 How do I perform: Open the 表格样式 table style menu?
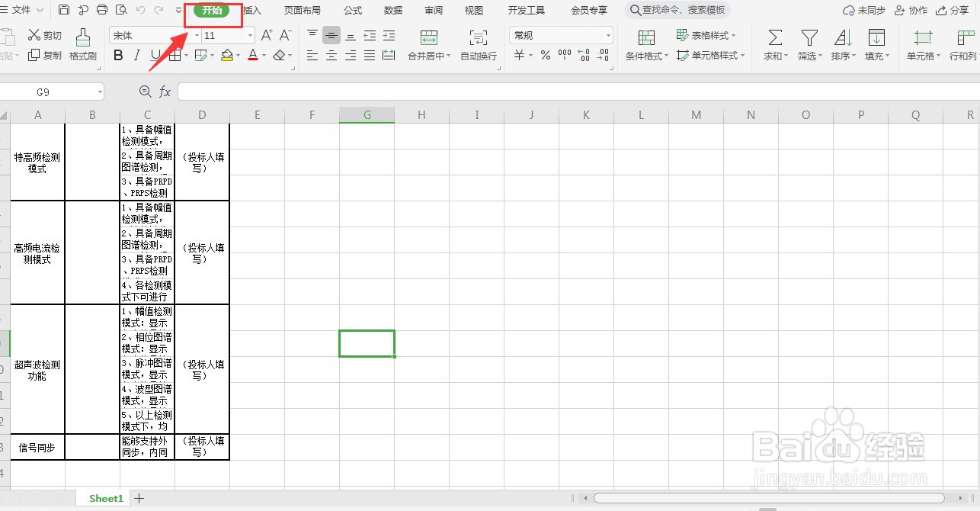[x=706, y=35]
